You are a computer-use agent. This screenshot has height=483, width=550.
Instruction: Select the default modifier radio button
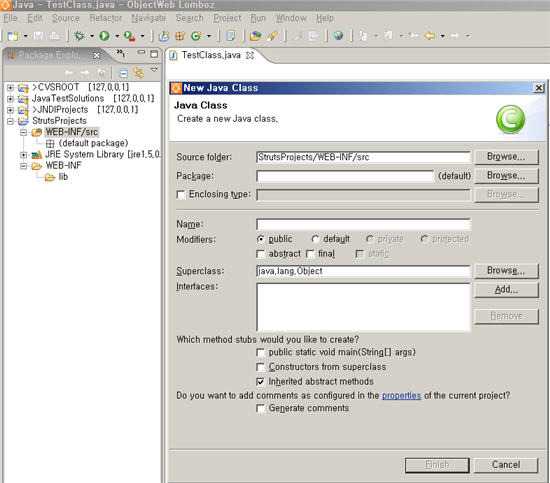point(315,239)
